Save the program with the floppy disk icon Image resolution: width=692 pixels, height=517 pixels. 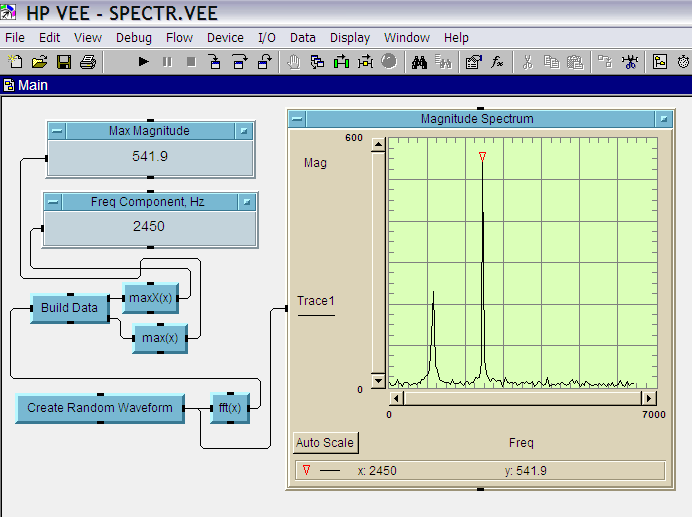pyautogui.click(x=64, y=62)
